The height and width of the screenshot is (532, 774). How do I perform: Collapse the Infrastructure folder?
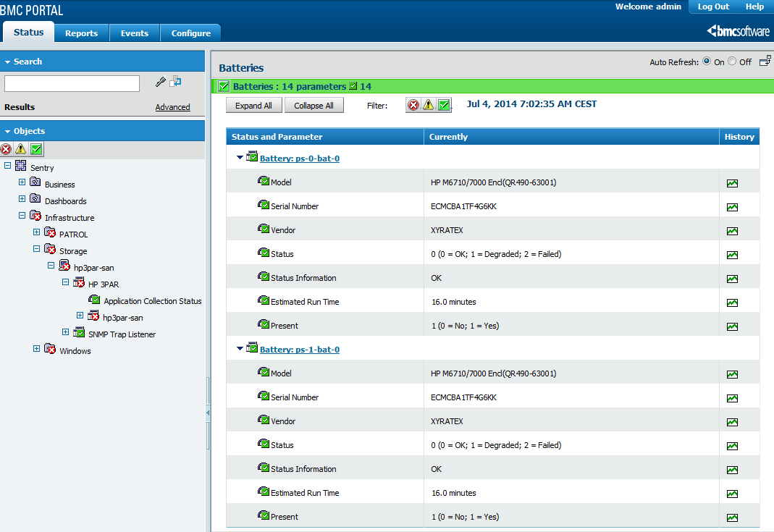(x=22, y=215)
